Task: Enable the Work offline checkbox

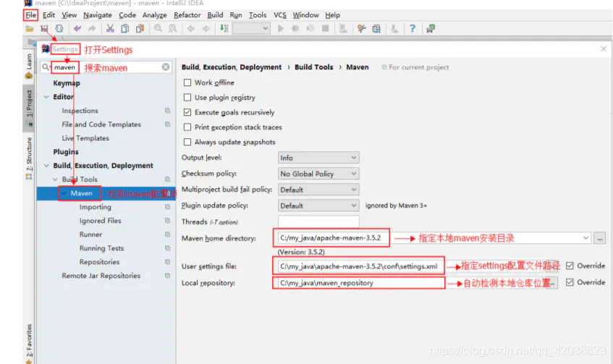Action: (x=187, y=82)
